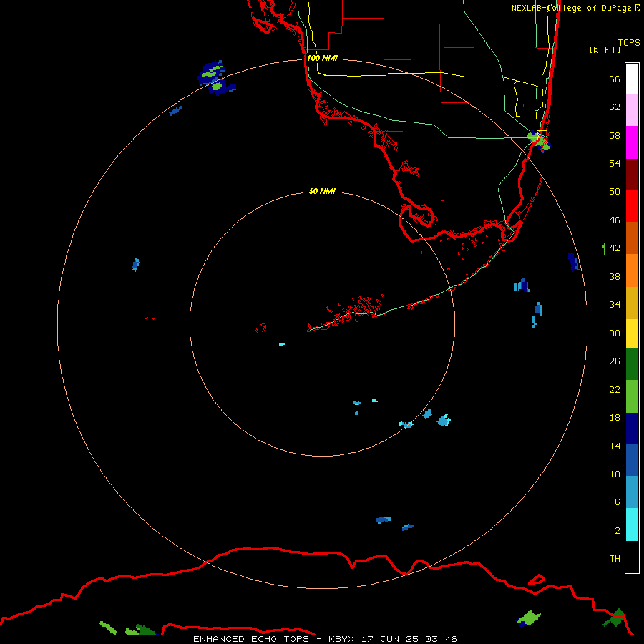Viewport: 644px width, 644px height.
Task: Click the "62" scale label
Action: point(615,107)
